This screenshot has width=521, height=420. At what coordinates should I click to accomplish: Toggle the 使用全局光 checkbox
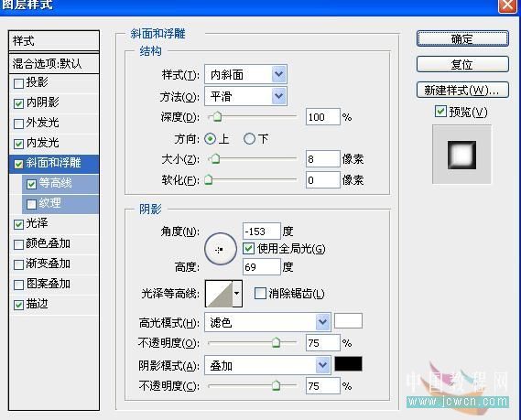coord(248,248)
